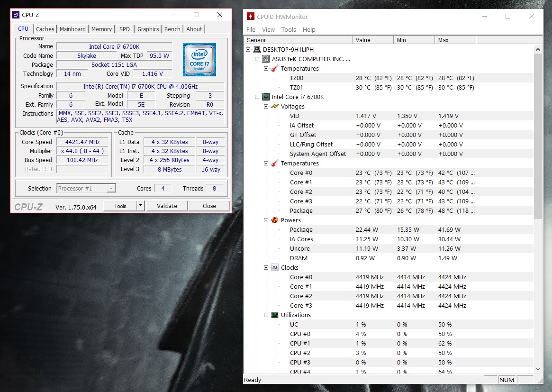Viewport: 552px width, 392px height.
Task: Open HWMonitor Tools menu
Action: 289,29
